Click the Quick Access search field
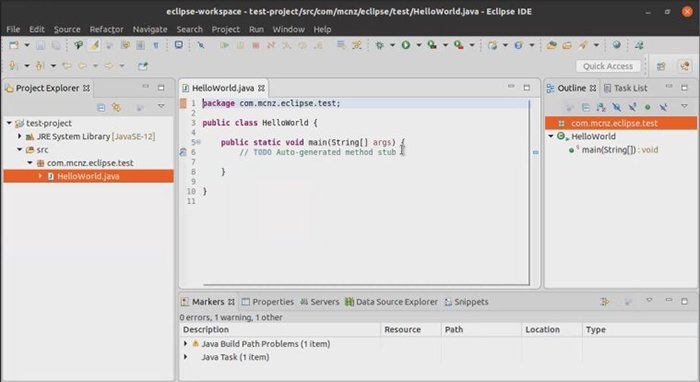The image size is (700, 382). [608, 66]
